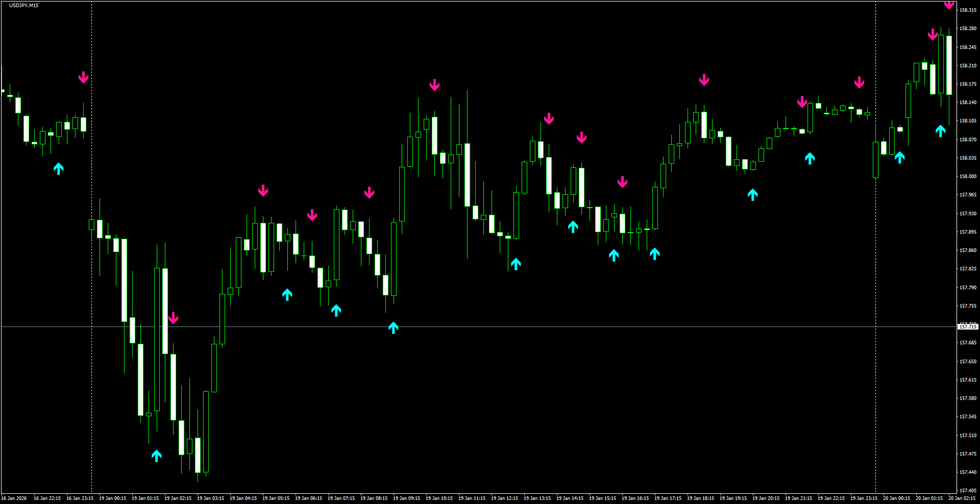This screenshot has height=504, width=980.
Task: Select the pink sell arrow level with 157.930
Action: coord(312,215)
